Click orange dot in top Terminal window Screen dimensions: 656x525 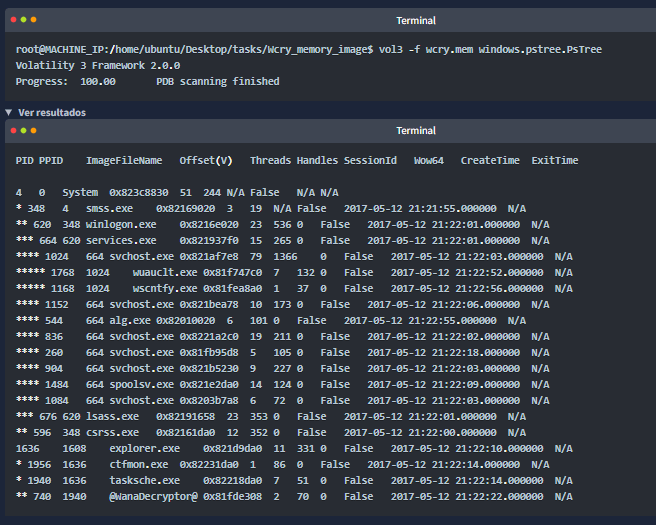[33, 20]
